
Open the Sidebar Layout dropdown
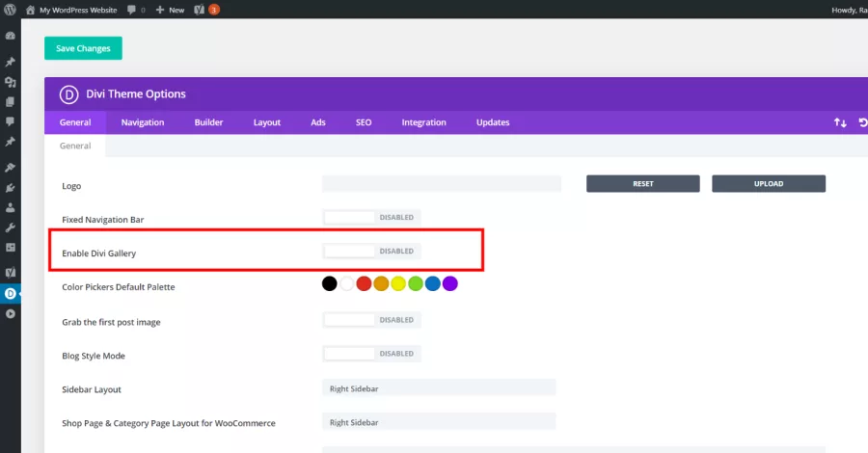(x=439, y=388)
